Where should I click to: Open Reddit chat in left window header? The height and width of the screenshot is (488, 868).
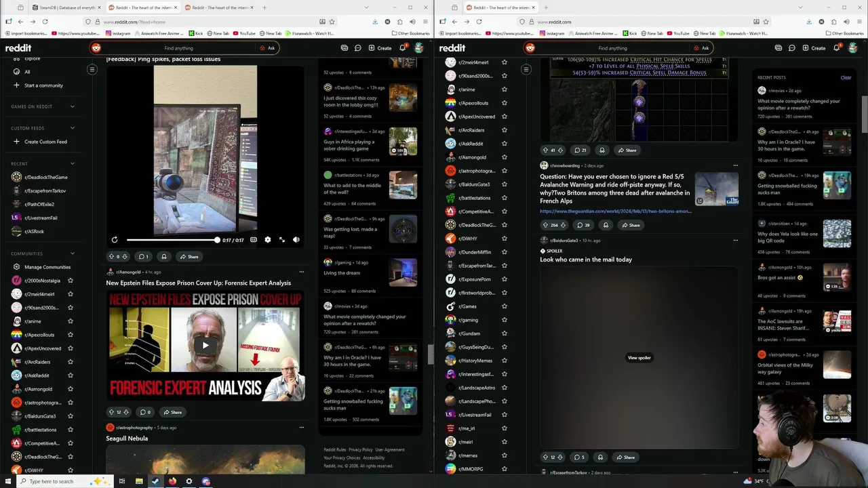point(357,48)
